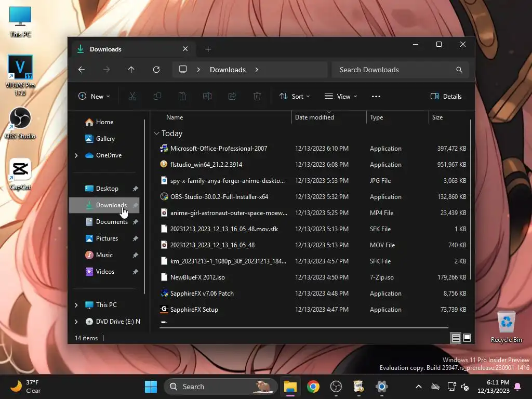The width and height of the screenshot is (532, 399).
Task: Unpin Documents from Quick access
Action: (x=136, y=222)
